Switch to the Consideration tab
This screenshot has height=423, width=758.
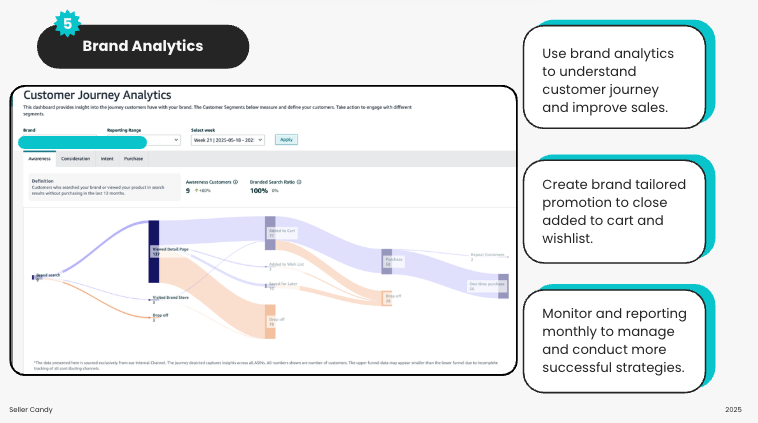click(x=75, y=159)
